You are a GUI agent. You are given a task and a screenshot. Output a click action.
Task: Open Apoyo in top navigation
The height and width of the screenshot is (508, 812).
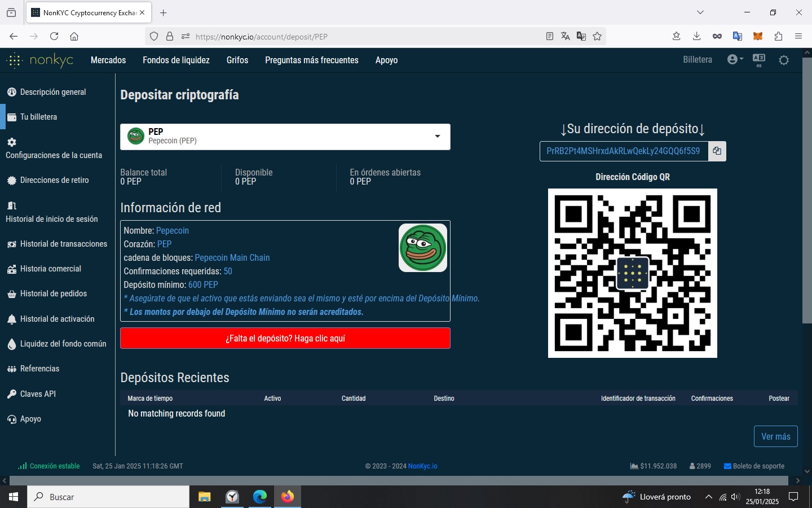tap(386, 60)
